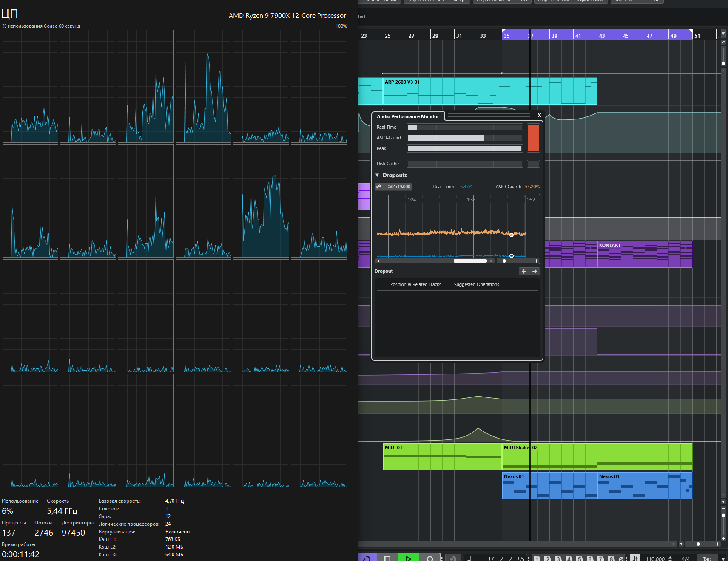Go to previous dropout with left arrow

524,271
